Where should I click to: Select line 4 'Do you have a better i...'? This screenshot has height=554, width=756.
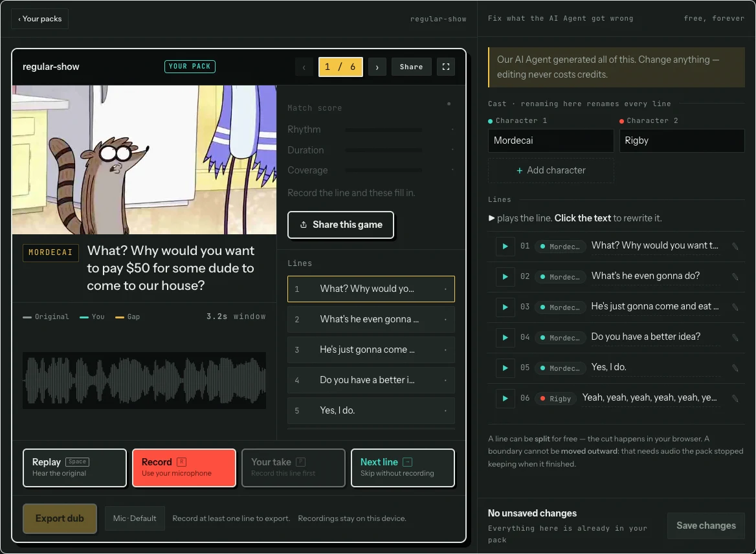click(x=371, y=380)
